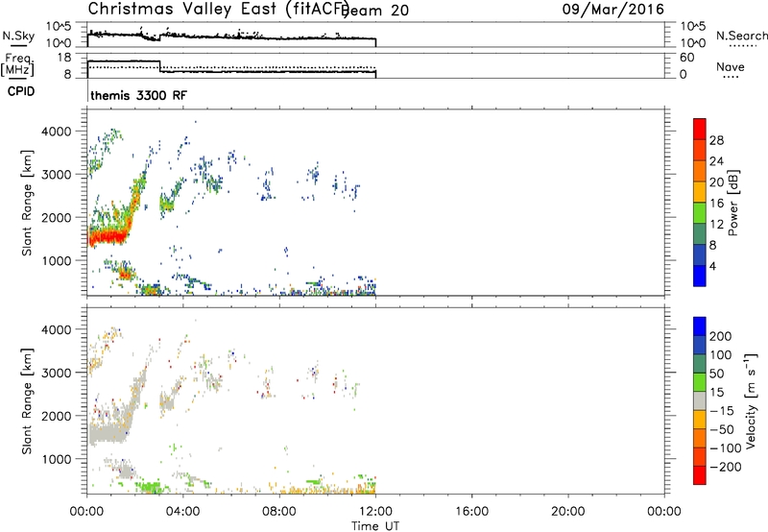
Task: Click the gray velocity band near 1500 km
Action: [x=108, y=433]
